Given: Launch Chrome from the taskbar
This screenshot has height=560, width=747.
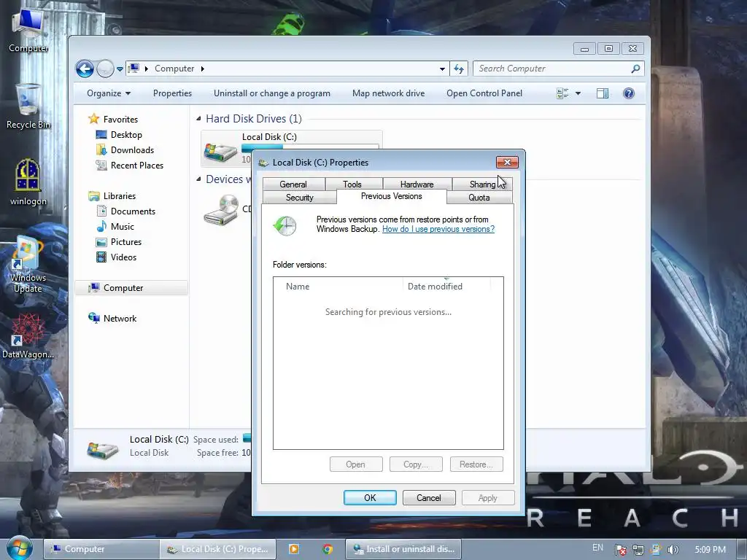Looking at the screenshot, I should (x=328, y=549).
